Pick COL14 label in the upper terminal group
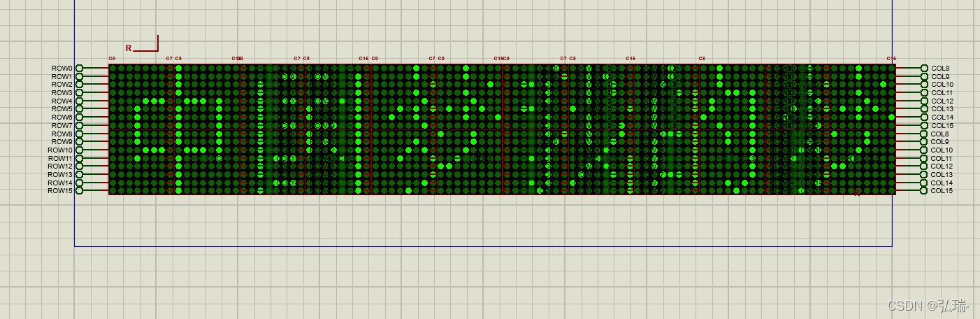The height and width of the screenshot is (319, 980). (942, 118)
